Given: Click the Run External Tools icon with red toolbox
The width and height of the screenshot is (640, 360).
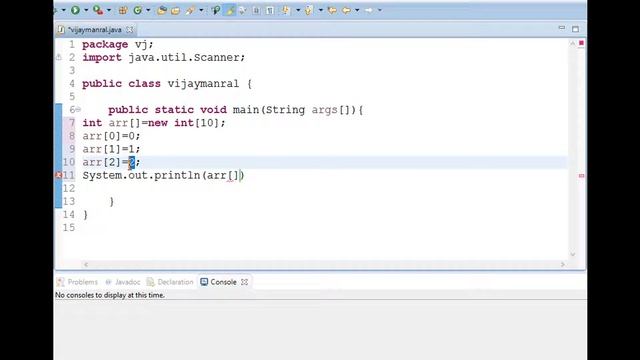Looking at the screenshot, I should click(98, 10).
